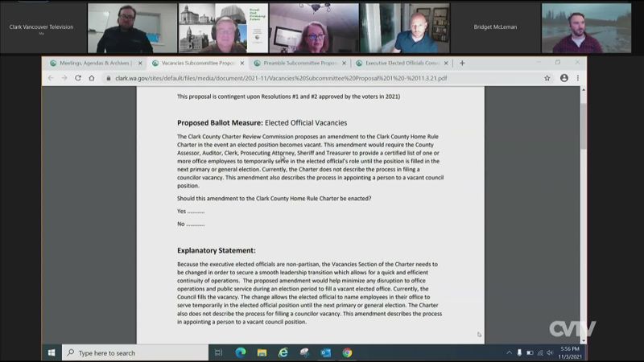Open Microsoft Edge from the taskbar
The height and width of the screenshot is (362, 644).
click(x=240, y=352)
